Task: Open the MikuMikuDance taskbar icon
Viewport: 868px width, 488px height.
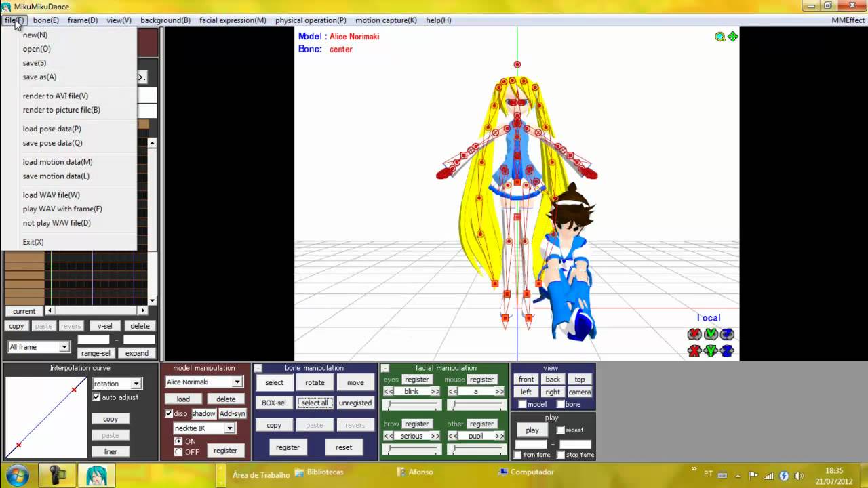Action: tap(96, 475)
